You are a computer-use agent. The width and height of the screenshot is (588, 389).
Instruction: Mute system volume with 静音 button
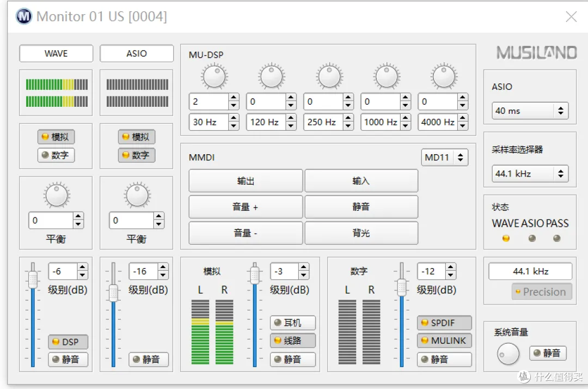(548, 353)
